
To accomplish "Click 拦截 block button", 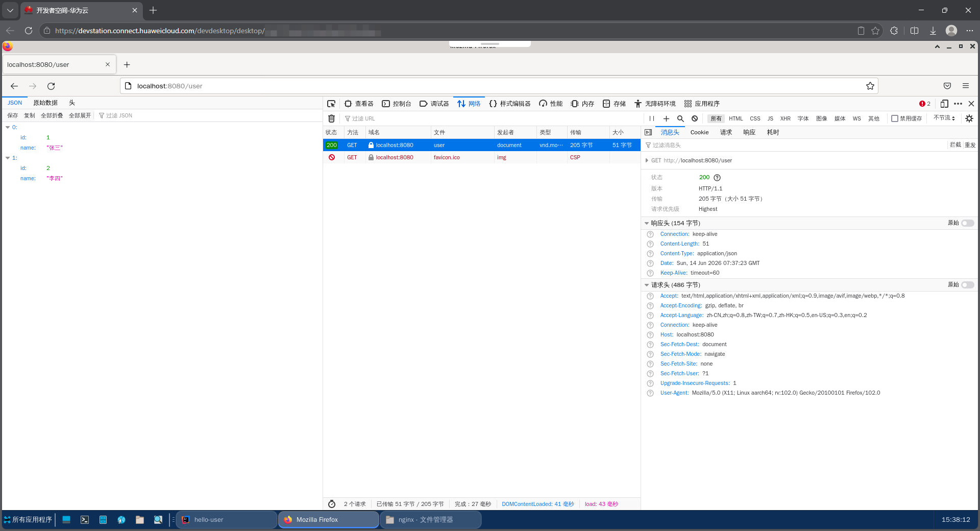I will (x=955, y=145).
